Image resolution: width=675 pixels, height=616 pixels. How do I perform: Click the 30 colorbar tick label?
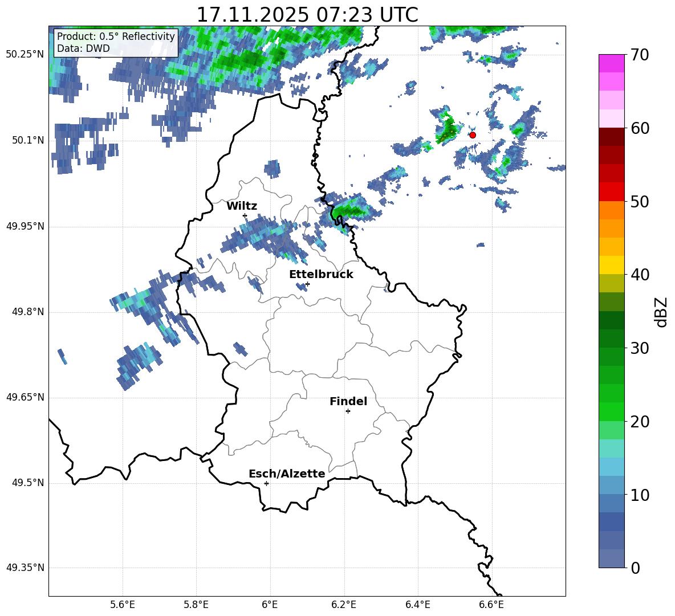click(640, 348)
